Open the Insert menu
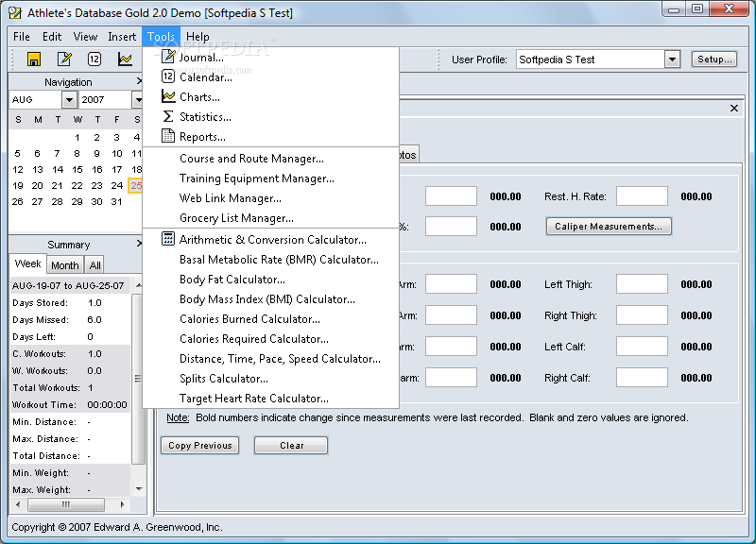The image size is (756, 544). 122,37
